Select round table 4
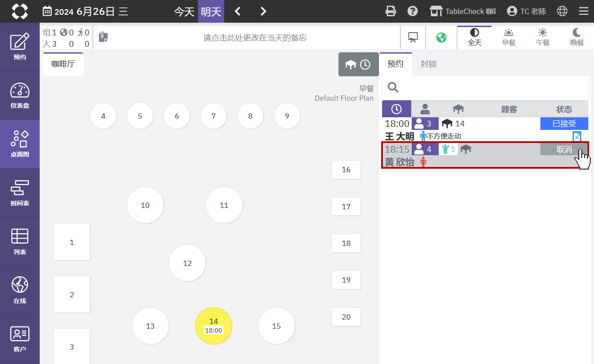 click(x=103, y=116)
